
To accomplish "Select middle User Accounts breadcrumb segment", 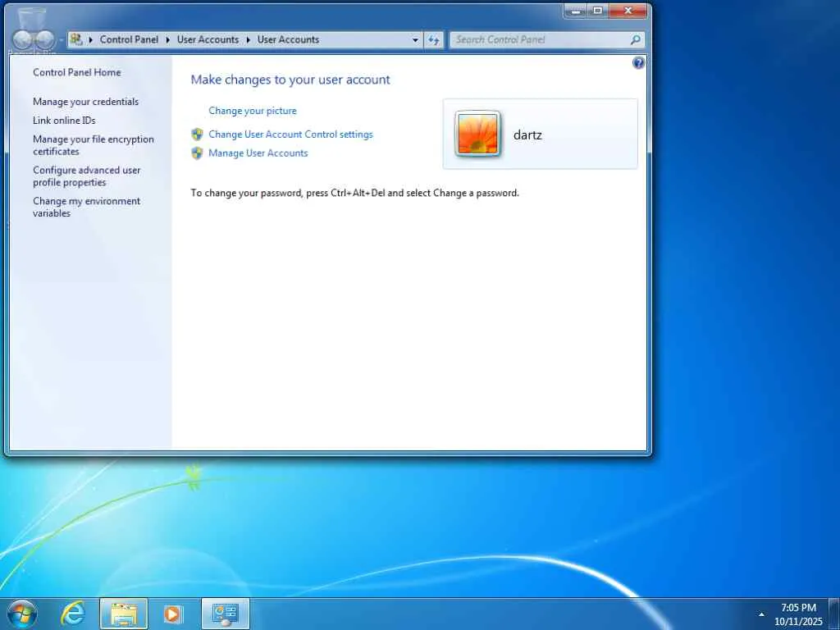I will pos(208,39).
